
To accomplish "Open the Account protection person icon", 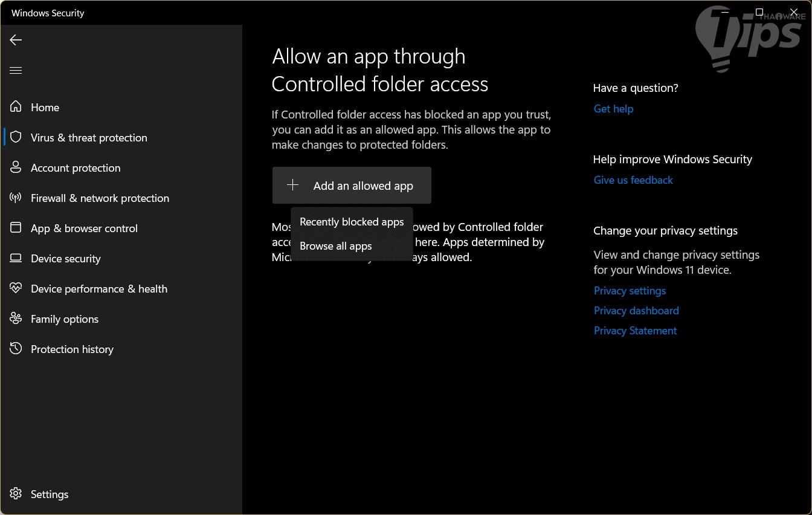I will click(16, 168).
